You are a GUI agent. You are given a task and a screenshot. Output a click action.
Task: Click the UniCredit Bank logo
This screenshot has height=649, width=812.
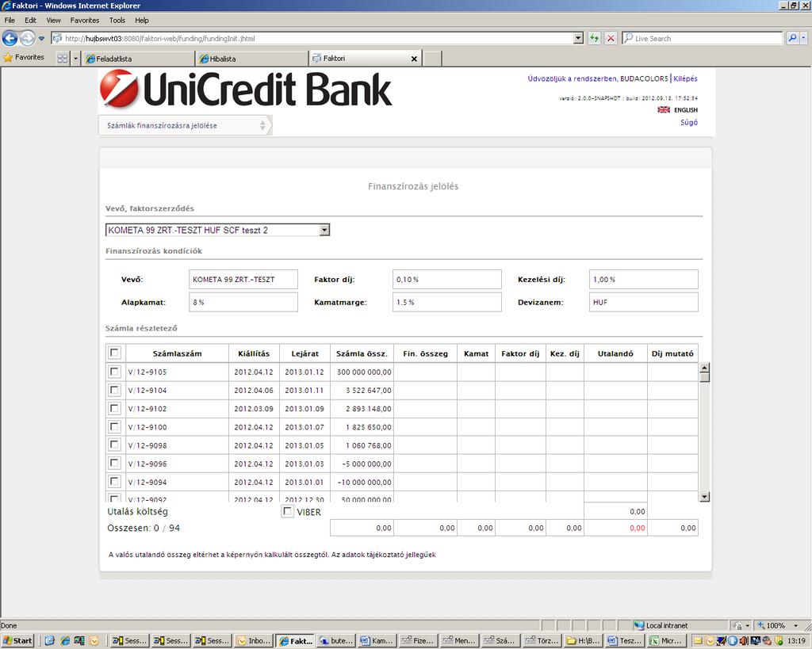(x=246, y=89)
